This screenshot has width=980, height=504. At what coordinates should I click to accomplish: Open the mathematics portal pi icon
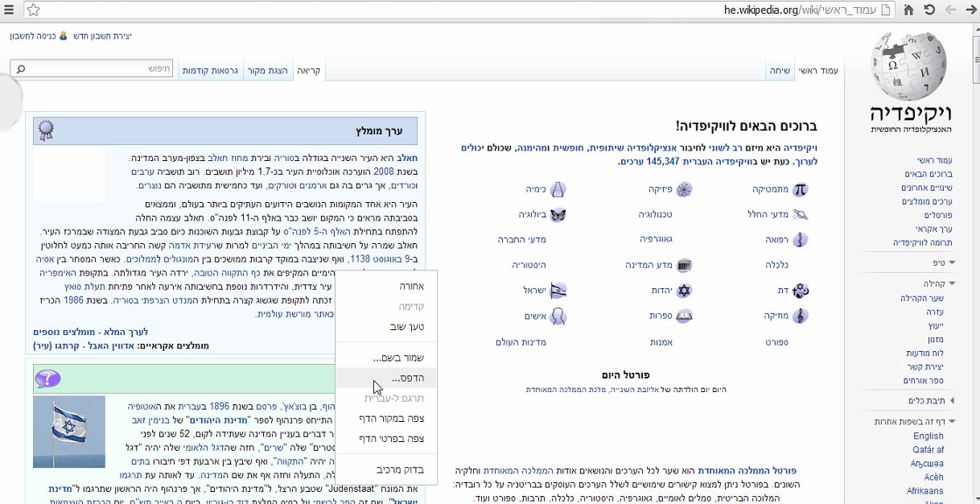(x=799, y=190)
